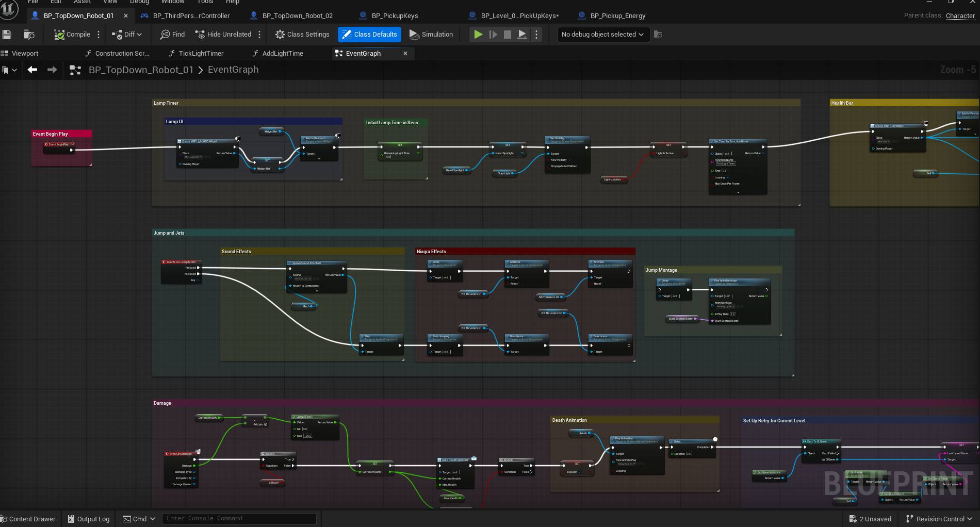
Task: Switch to BP_Level_0..PickUpKeys tab
Action: click(514, 15)
